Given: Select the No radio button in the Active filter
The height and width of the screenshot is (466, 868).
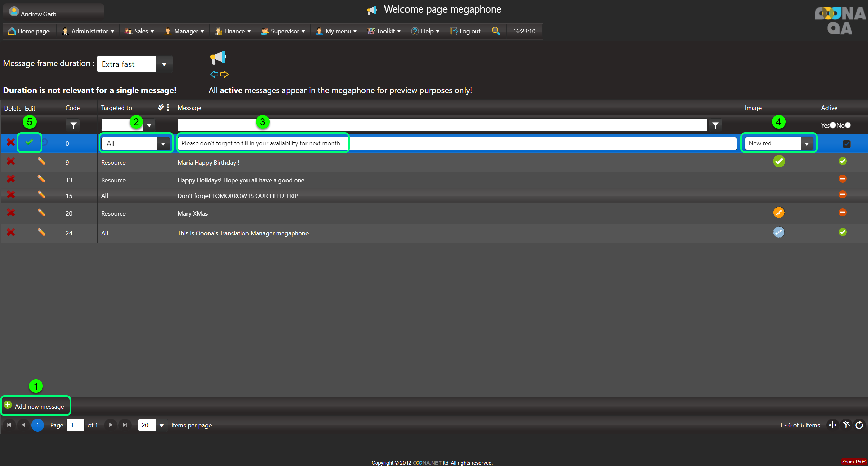Looking at the screenshot, I should [848, 125].
